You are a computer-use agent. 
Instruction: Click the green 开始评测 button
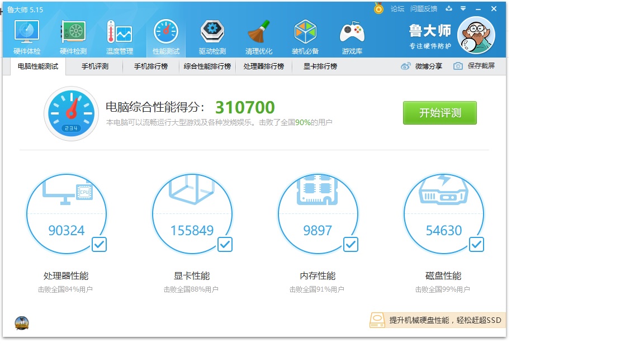pos(439,112)
